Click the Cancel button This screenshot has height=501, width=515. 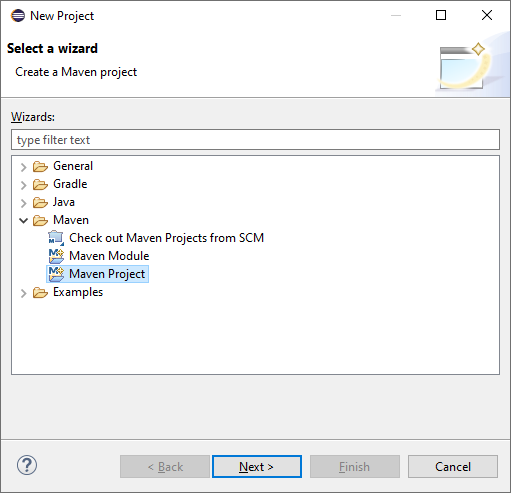coord(453,466)
